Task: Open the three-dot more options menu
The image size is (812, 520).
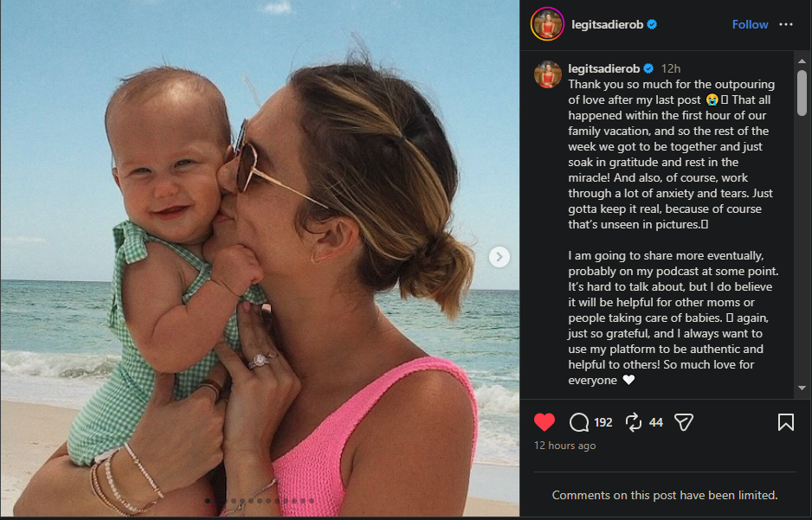Action: tap(785, 24)
